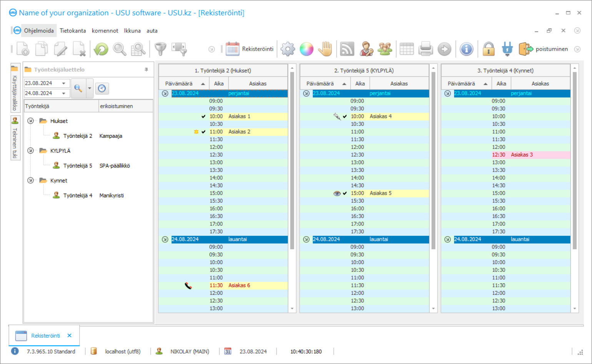The image size is (592, 364).
Task: Toggle checkmark on Asiakas 1 10:00 appointment
Action: pos(203,116)
